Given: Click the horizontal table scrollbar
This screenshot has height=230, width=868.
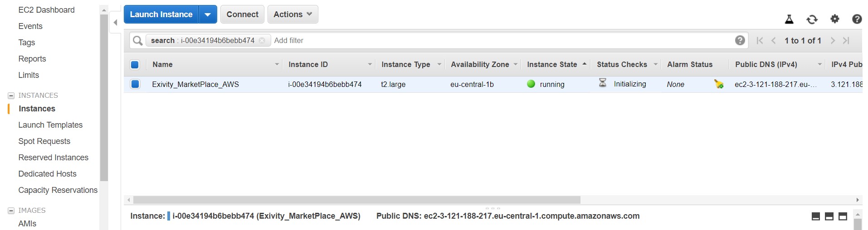Looking at the screenshot, I should tap(356, 200).
